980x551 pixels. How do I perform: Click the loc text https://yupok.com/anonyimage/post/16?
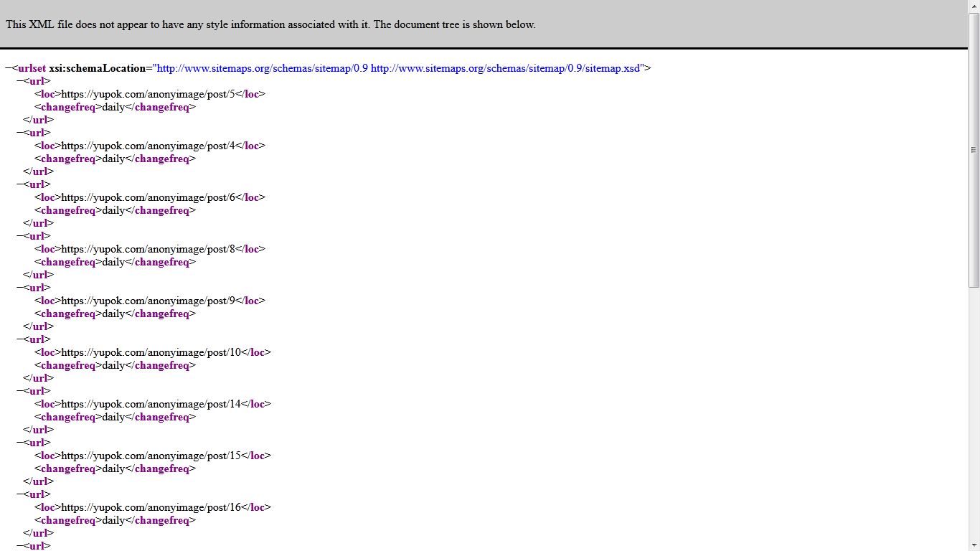pos(151,507)
